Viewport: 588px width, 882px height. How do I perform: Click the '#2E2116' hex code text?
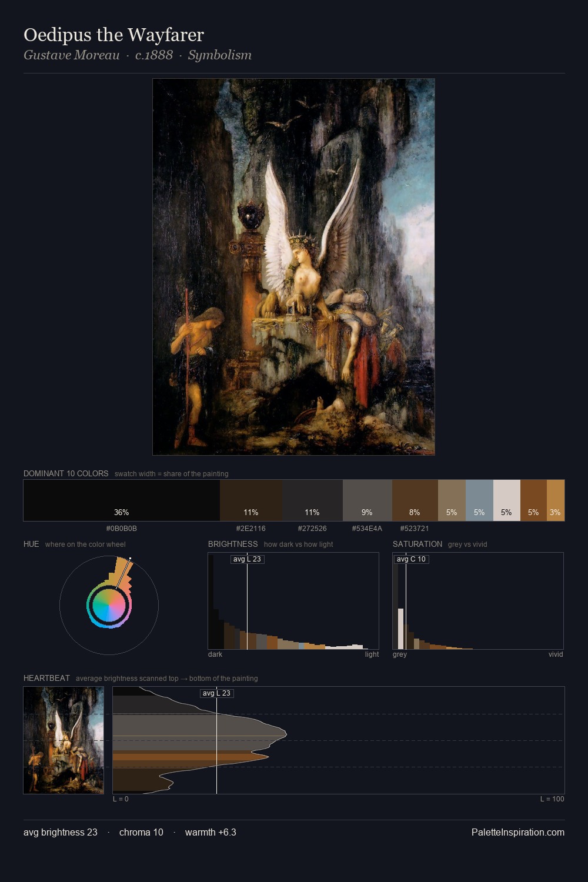[251, 529]
